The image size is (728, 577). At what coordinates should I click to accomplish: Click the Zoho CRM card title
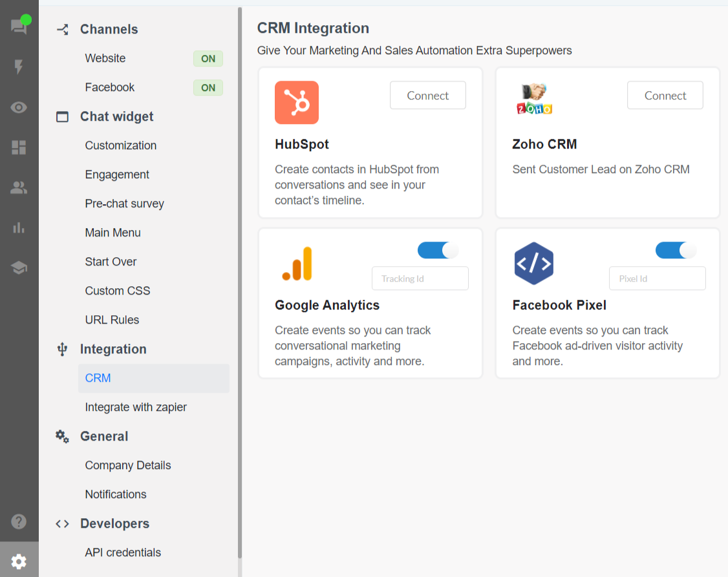(544, 144)
